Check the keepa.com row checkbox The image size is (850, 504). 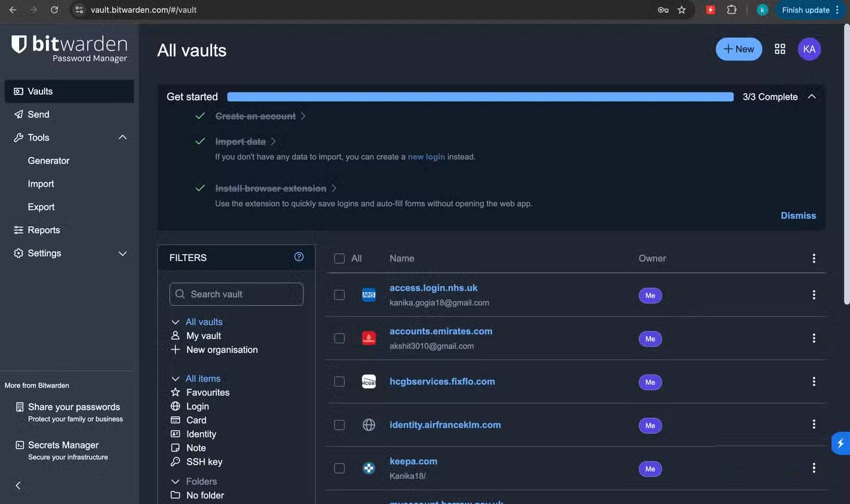[339, 468]
